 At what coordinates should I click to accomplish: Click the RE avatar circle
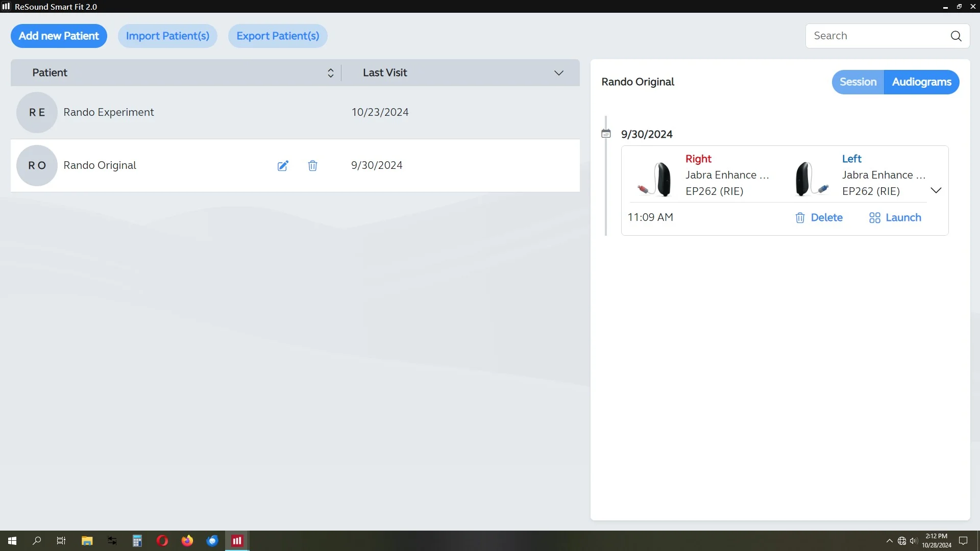(x=37, y=112)
